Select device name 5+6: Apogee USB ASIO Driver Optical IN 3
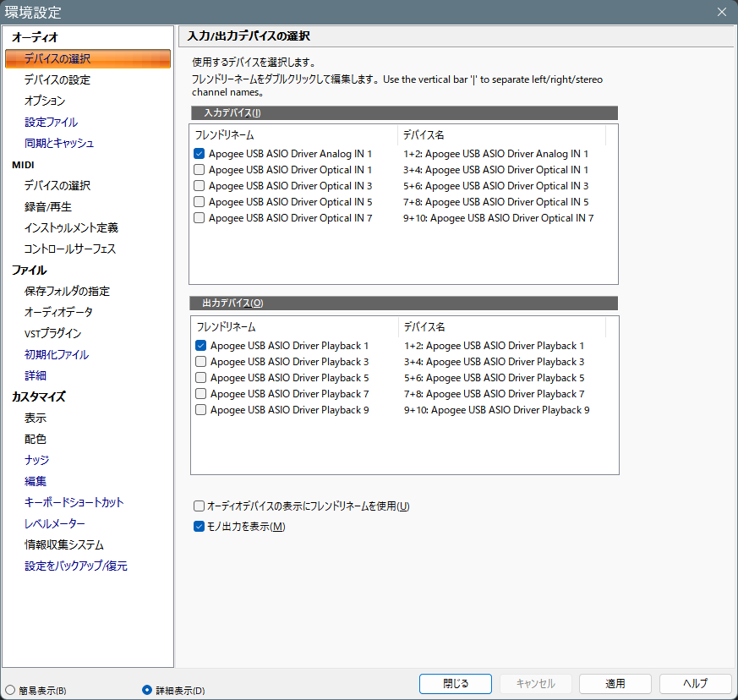 (x=495, y=185)
